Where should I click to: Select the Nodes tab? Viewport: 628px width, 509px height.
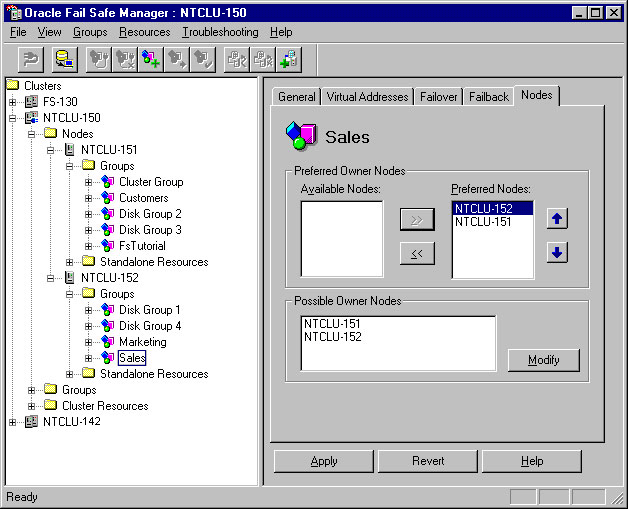[x=536, y=95]
